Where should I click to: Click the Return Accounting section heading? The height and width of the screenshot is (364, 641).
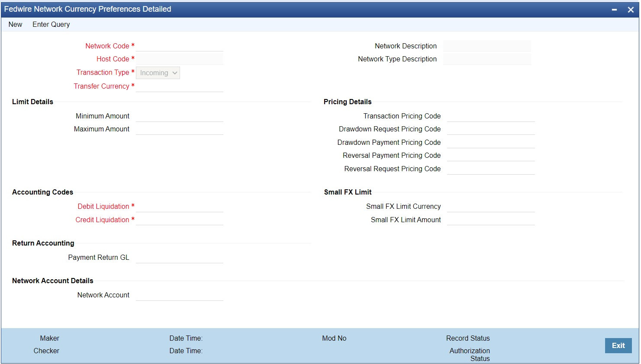[x=43, y=243]
